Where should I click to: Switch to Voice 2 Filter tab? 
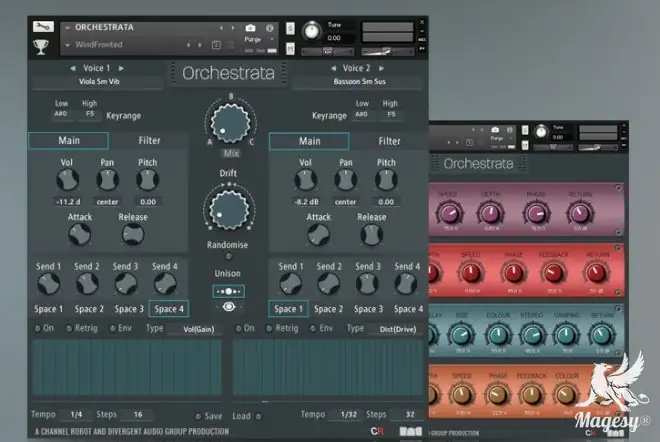tap(389, 141)
